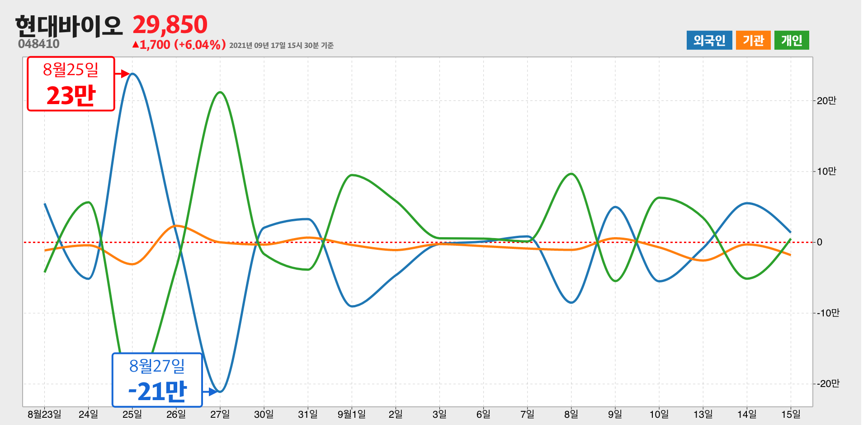Click the blue line trough on 9월1일
The image size is (868, 425).
pos(353,306)
